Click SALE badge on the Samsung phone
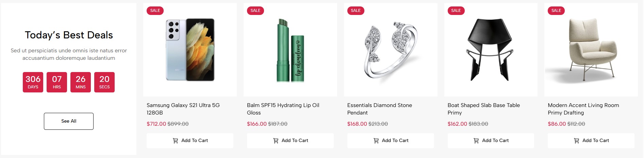The width and height of the screenshot is (644, 158). 155,11
